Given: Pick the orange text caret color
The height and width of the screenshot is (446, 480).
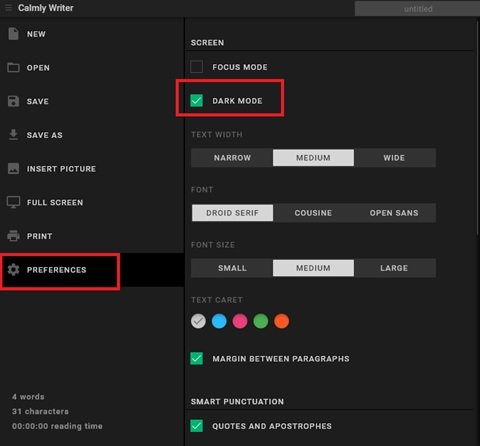Looking at the screenshot, I should 281,321.
